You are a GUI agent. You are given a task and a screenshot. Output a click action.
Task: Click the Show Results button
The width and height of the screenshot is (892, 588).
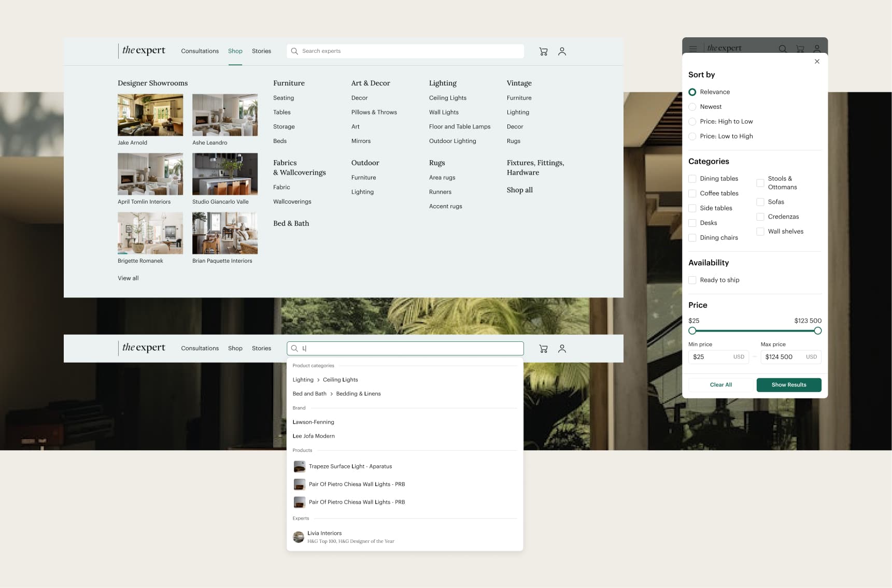coord(789,385)
